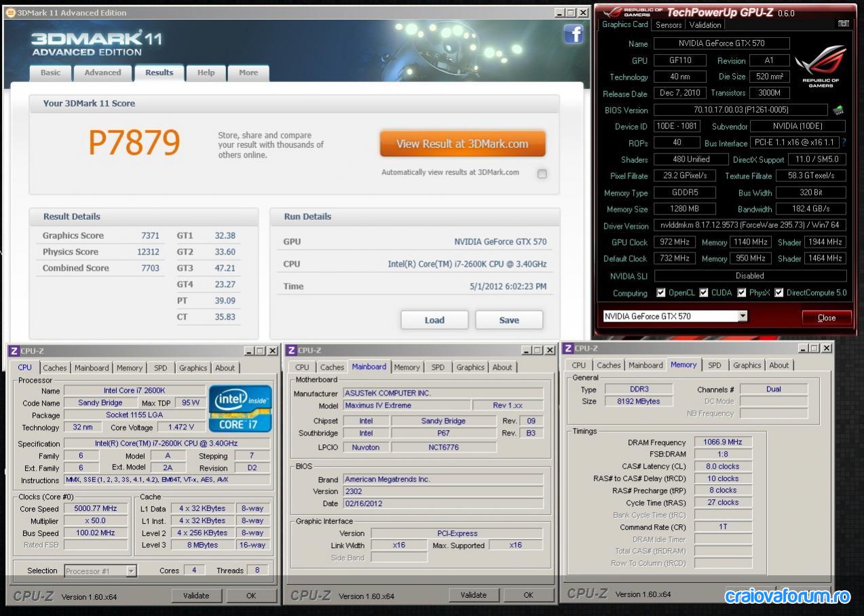864x616 pixels.
Task: Click the Combined Score value 7703
Action: point(150,268)
